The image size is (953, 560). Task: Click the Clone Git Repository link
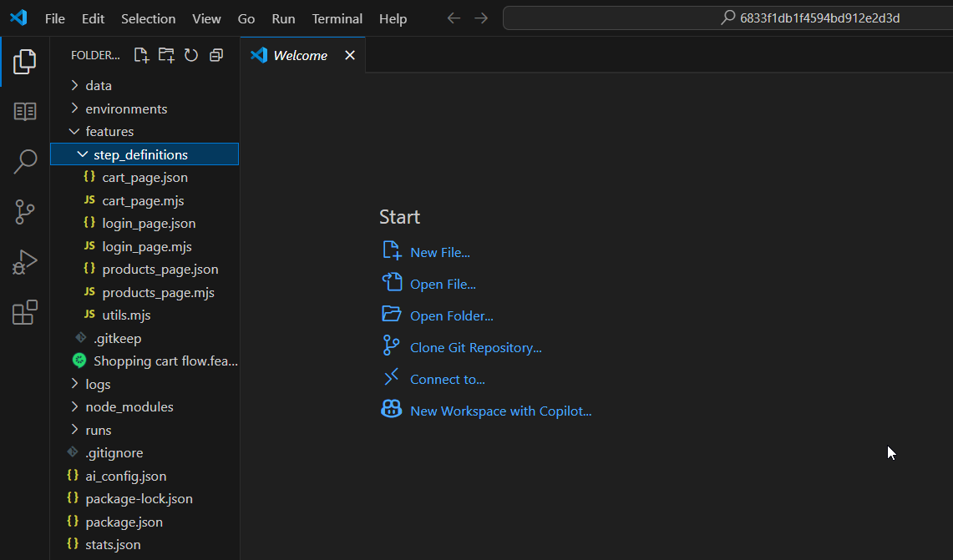[475, 348]
